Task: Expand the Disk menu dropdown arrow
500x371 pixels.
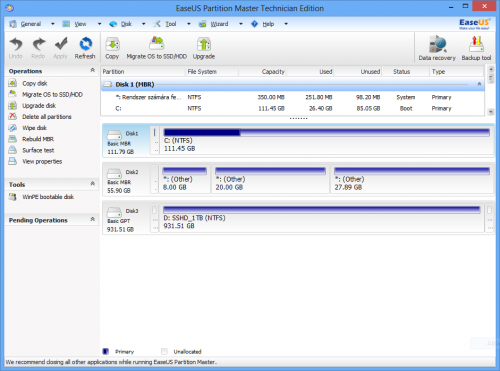Action: point(144,24)
